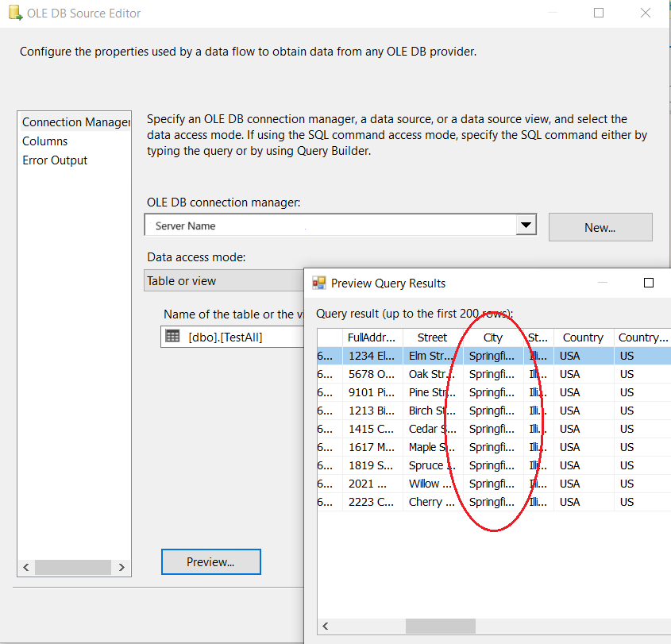Image resolution: width=671 pixels, height=644 pixels.
Task: Click the table icon beside [dbo].[TestAll]
Action: (172, 336)
